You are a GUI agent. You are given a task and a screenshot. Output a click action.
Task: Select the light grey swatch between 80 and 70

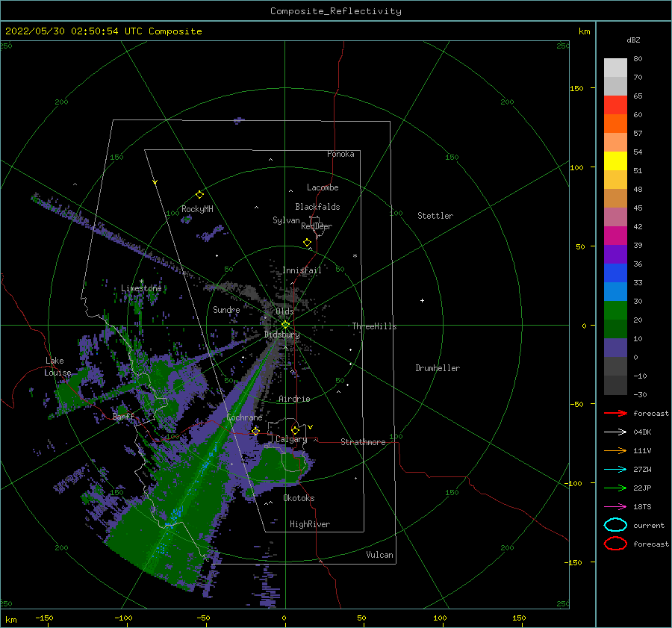[615, 68]
